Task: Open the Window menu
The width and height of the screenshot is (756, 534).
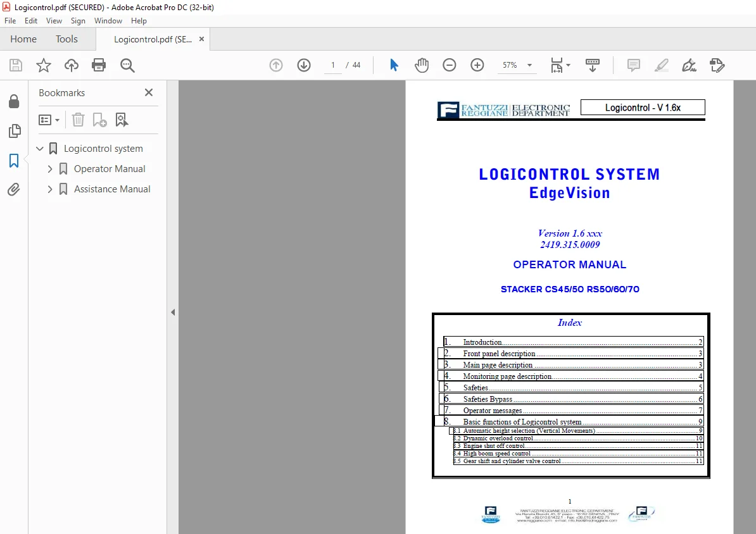Action: coord(108,21)
